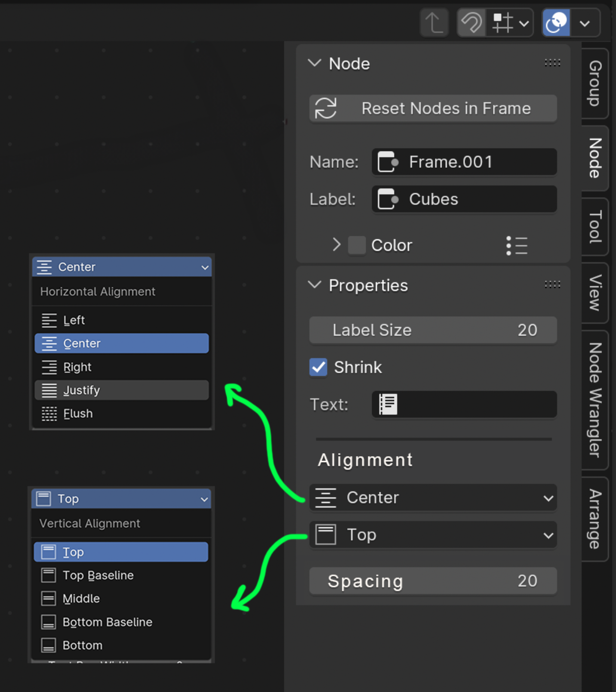This screenshot has height=692, width=616.
Task: Select Middle vertical alignment option
Action: pos(121,599)
